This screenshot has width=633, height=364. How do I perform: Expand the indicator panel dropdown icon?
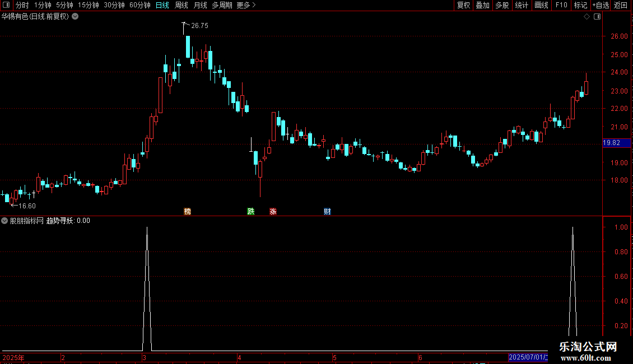(x=4, y=221)
